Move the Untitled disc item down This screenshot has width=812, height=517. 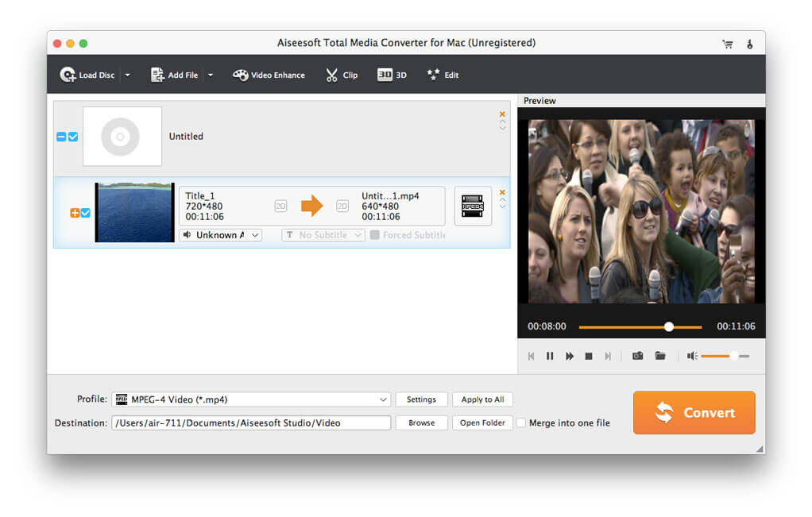[x=502, y=128]
